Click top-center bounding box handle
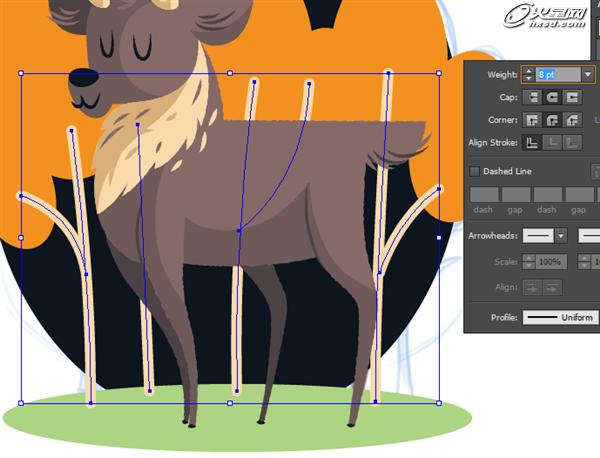This screenshot has height=458, width=600. pyautogui.click(x=230, y=73)
